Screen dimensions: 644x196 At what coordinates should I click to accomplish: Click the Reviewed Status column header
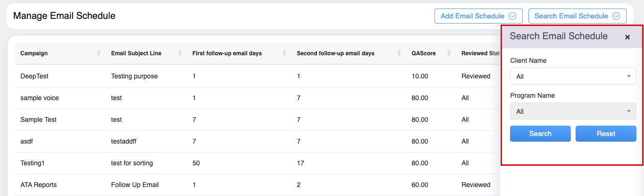point(480,53)
